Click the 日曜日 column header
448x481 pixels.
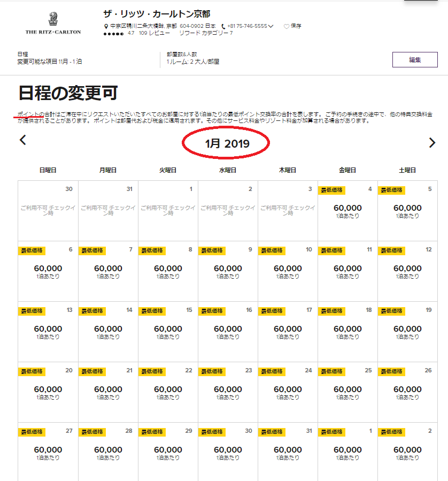(48, 170)
